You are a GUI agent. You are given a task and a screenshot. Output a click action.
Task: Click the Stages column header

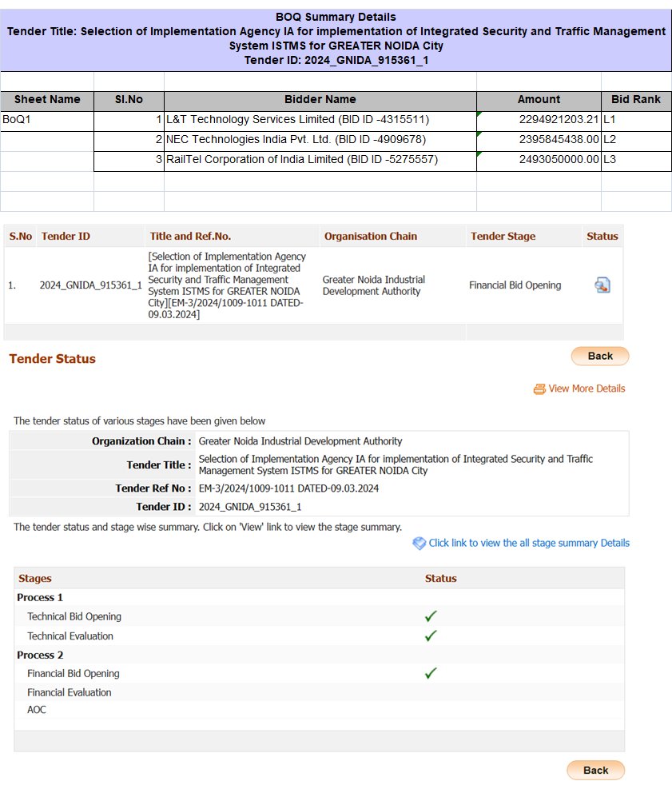[x=35, y=579]
